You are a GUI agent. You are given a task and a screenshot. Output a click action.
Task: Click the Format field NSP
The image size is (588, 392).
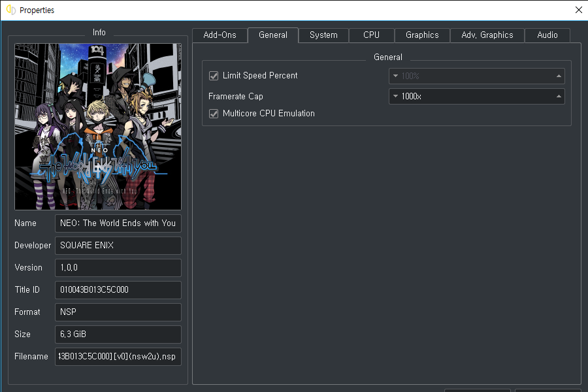click(x=118, y=312)
